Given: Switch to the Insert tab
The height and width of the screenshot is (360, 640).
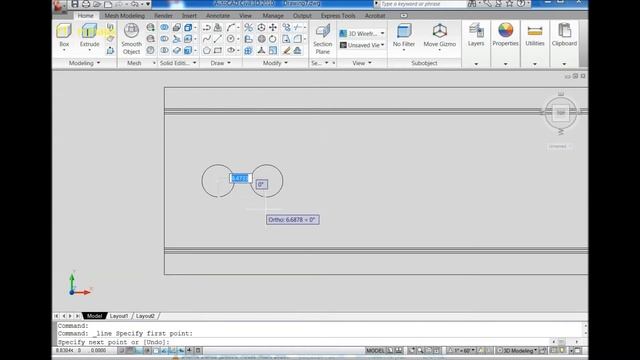Looking at the screenshot, I should [189, 16].
